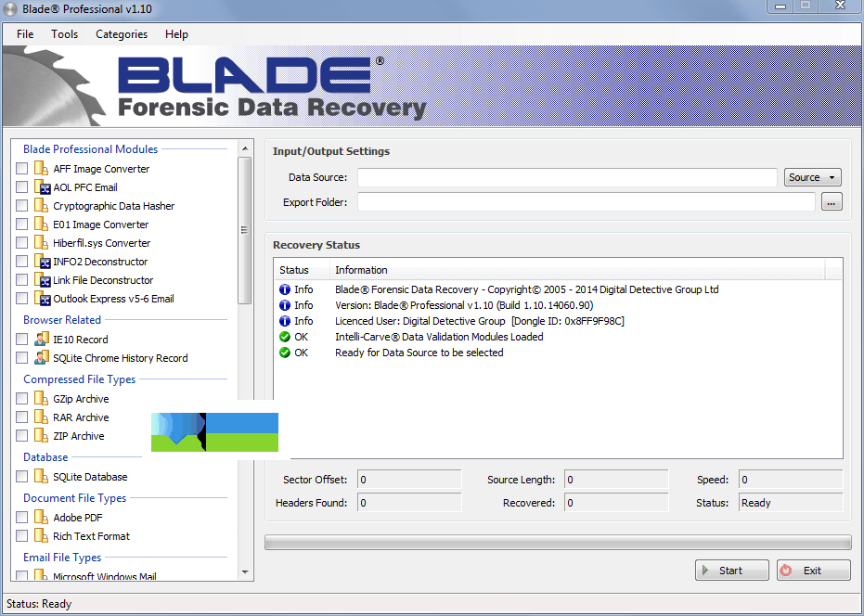Click the module list scroll-up arrow
864x616 pixels.
coord(245,148)
